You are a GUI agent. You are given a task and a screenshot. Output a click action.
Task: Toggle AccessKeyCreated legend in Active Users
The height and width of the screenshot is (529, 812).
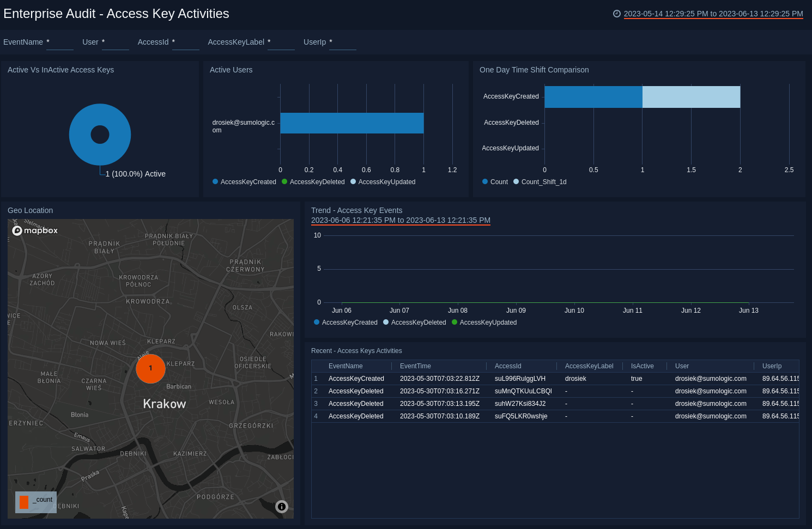[x=244, y=182]
